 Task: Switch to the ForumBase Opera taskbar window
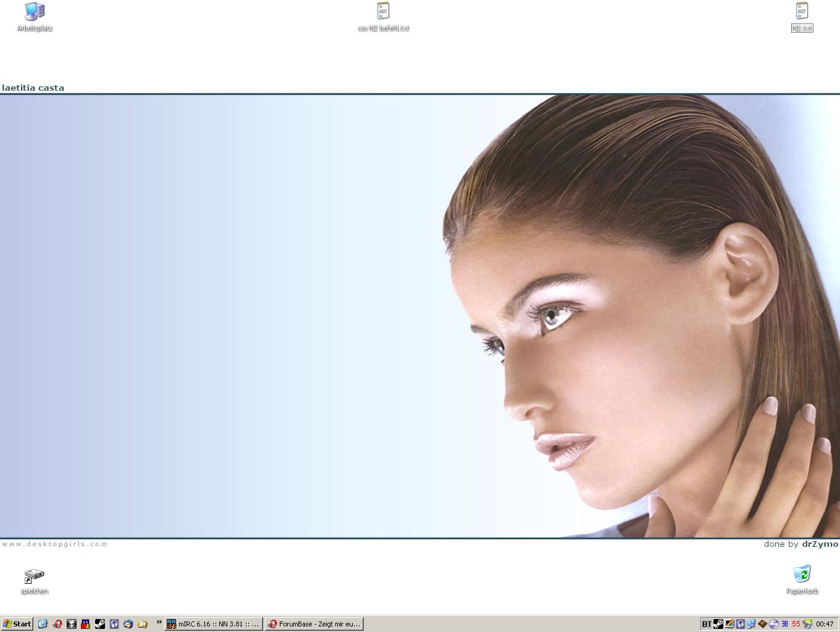(314, 624)
